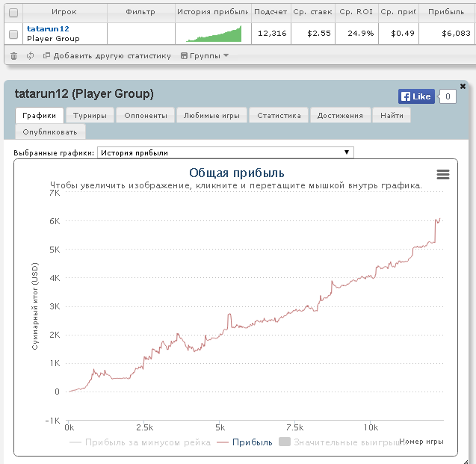Sort by the Ср. ROI column header

(x=356, y=12)
